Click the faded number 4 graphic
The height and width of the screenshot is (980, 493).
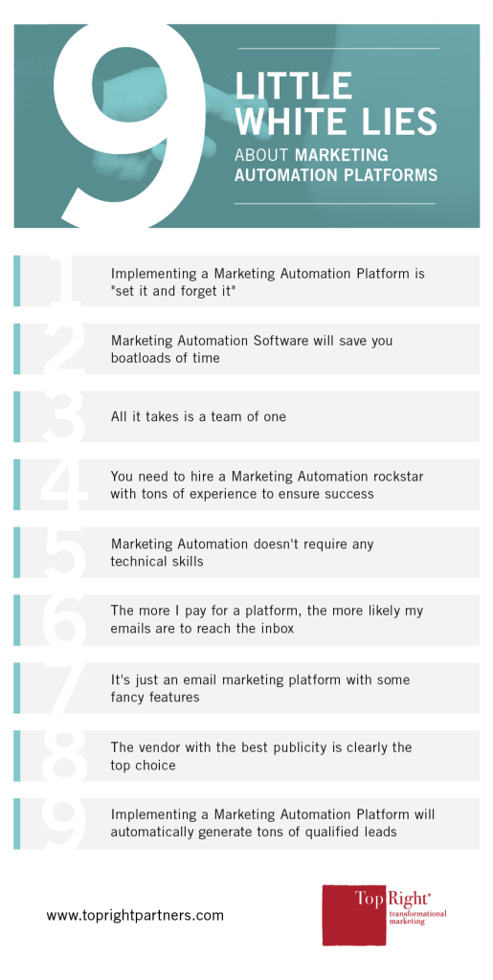point(64,484)
